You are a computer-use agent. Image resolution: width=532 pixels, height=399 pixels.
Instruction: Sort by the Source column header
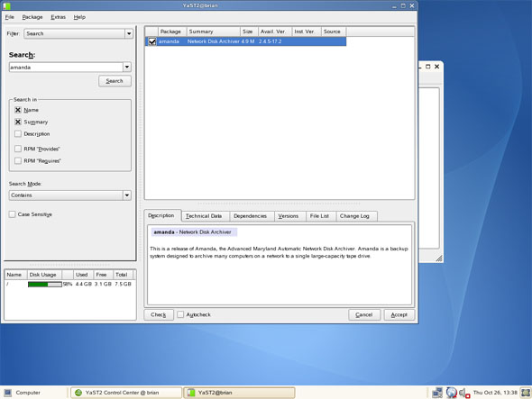pyautogui.click(x=334, y=32)
